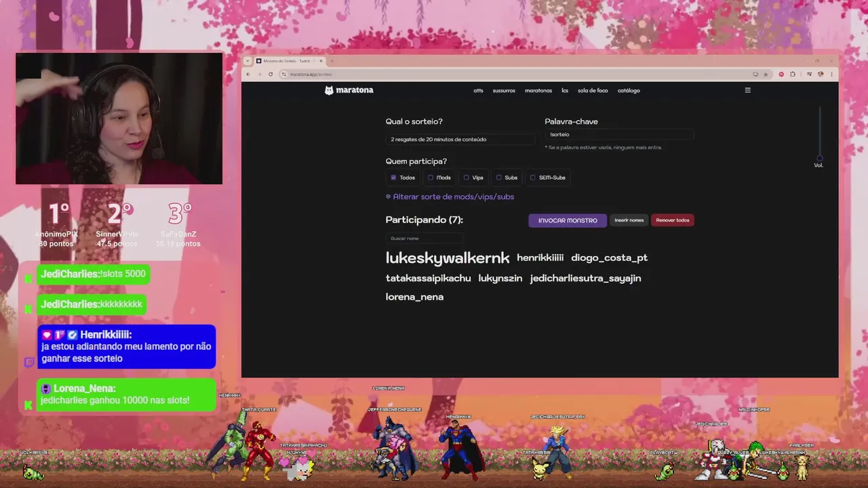Open the catálogo menu item
The height and width of the screenshot is (488, 868).
click(x=629, y=90)
